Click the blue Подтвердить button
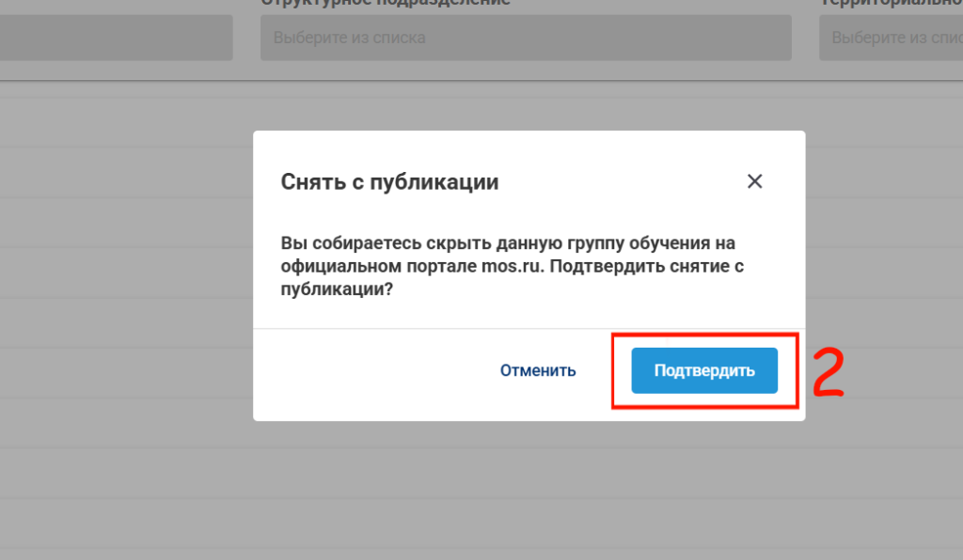 coord(704,370)
